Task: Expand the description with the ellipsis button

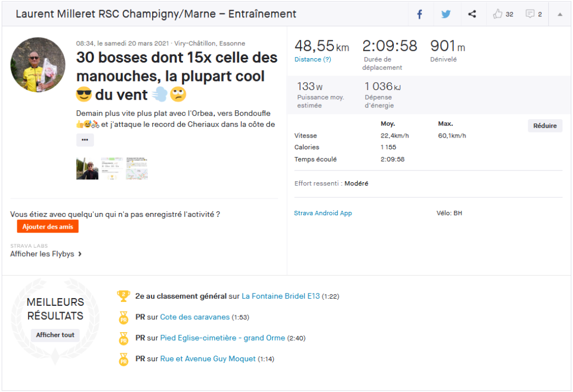Action: (84, 140)
